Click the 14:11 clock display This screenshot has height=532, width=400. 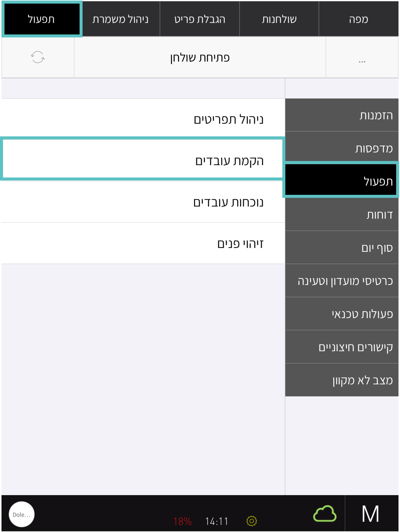[217, 521]
